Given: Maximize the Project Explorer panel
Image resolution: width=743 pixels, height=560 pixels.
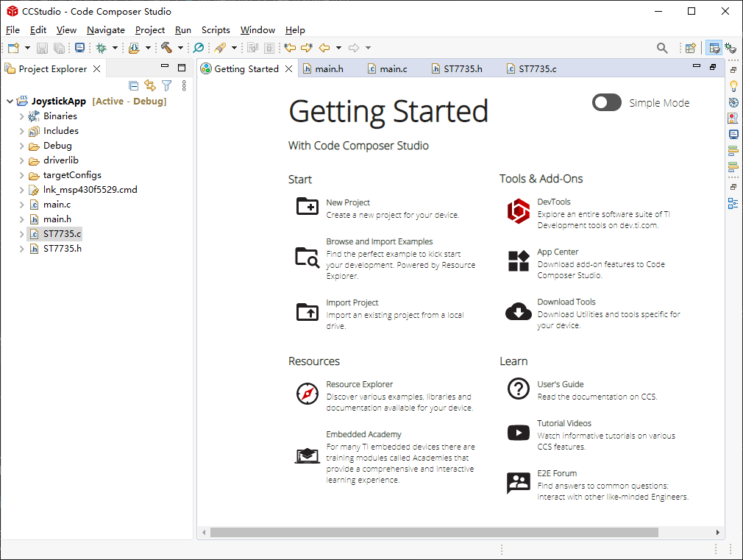Looking at the screenshot, I should point(182,68).
